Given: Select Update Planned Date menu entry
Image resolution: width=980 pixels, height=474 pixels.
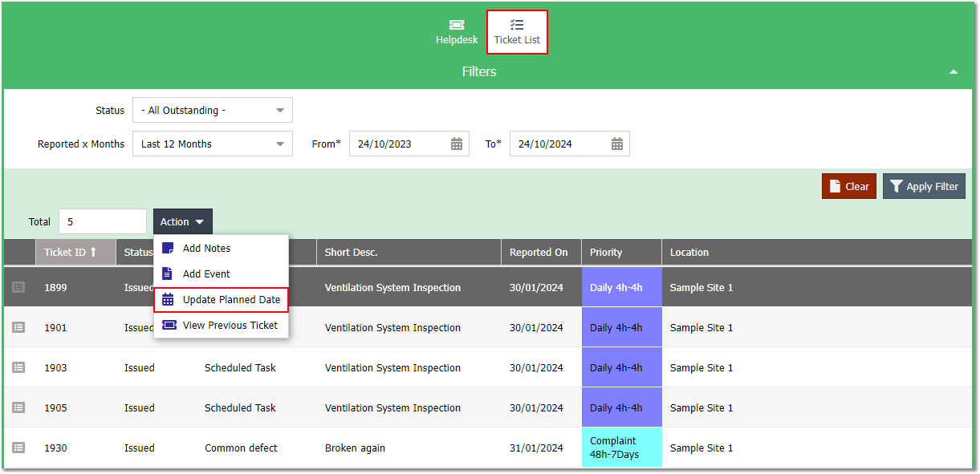Looking at the screenshot, I should click(221, 300).
